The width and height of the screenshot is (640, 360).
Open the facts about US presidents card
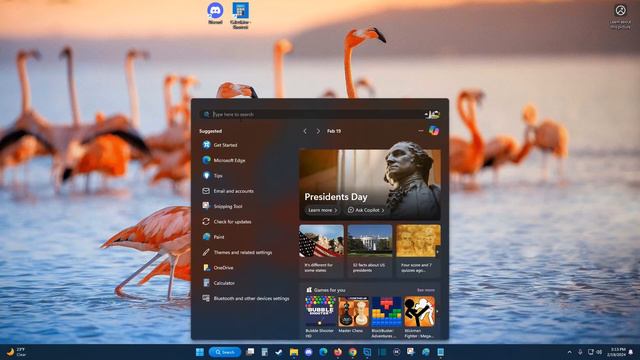tap(370, 250)
